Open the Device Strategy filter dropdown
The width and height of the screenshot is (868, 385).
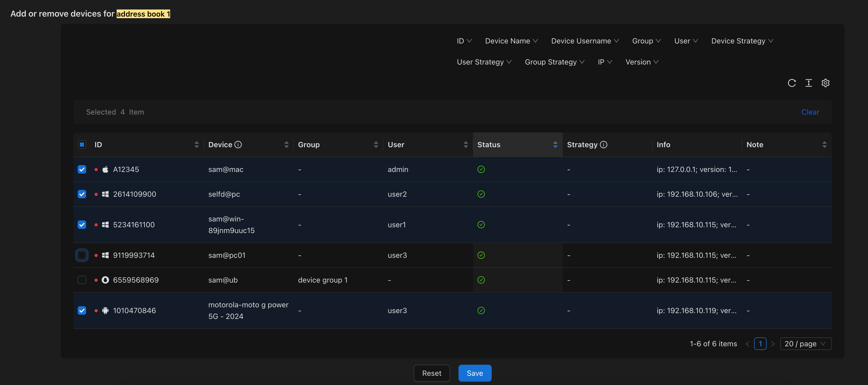(742, 41)
